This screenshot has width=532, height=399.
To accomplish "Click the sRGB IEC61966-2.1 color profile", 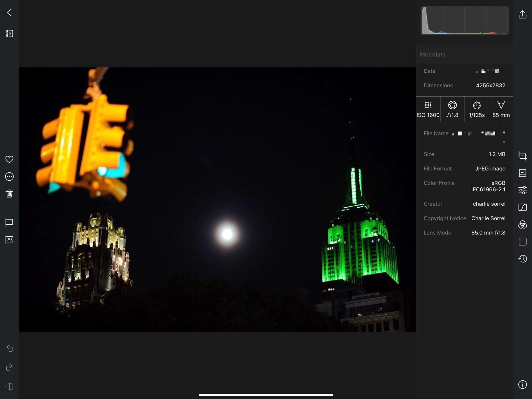I will pyautogui.click(x=488, y=186).
